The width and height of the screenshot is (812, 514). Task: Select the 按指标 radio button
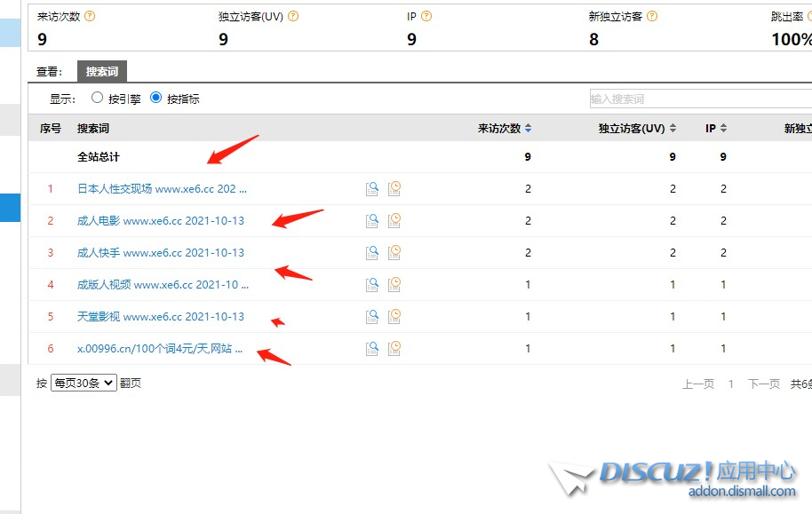pos(156,99)
